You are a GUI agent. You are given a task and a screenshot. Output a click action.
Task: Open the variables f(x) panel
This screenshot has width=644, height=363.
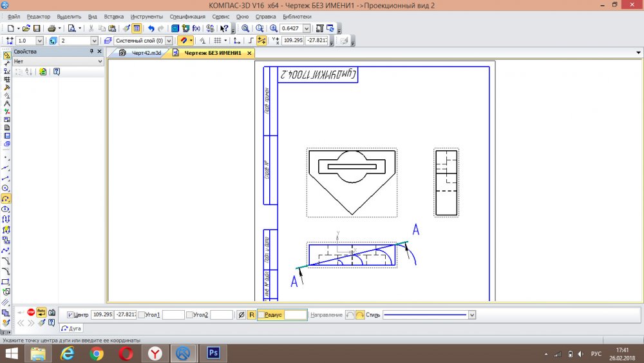196,28
